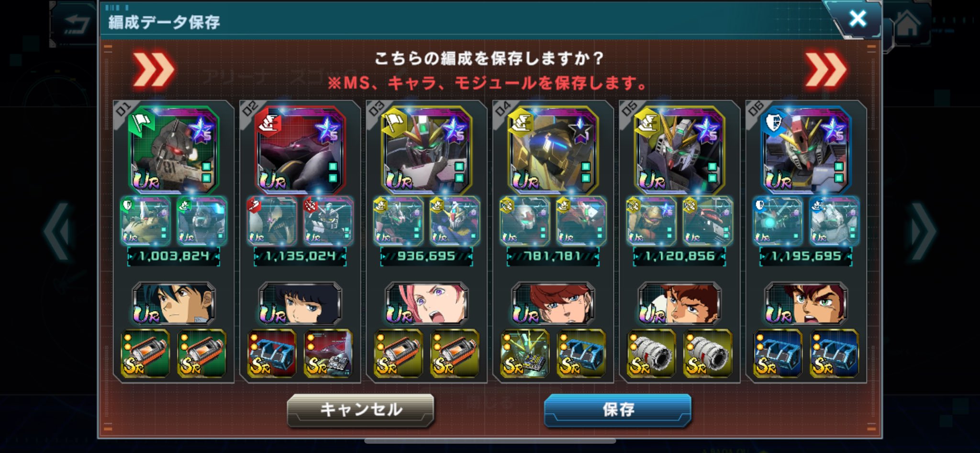This screenshot has width=980, height=453.
Task: Select slot 04 gold UR mobile suit
Action: 553,150
